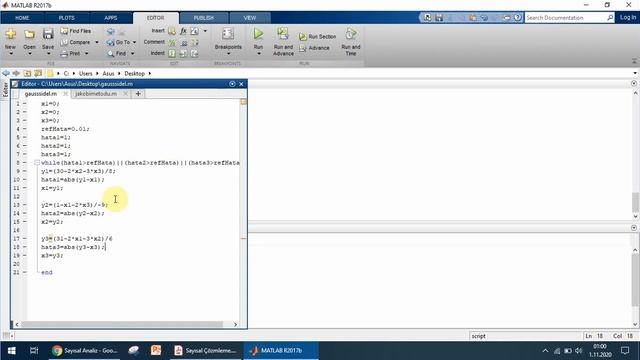Switch to the HOME tab

[22, 18]
